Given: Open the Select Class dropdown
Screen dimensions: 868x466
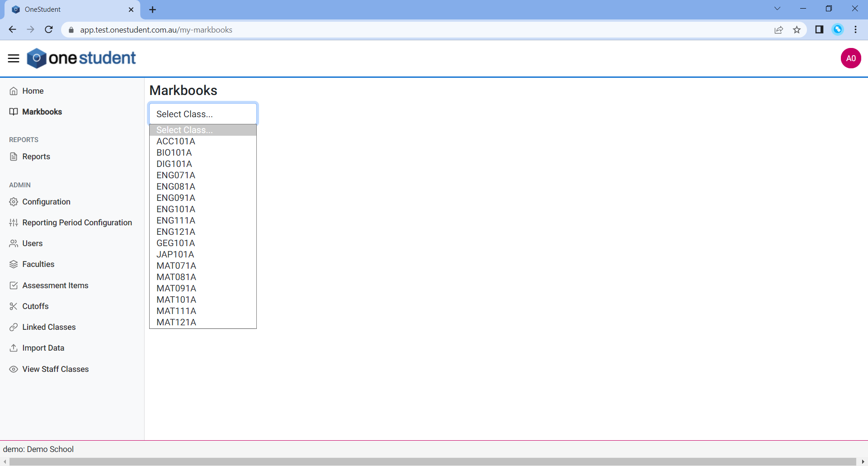Looking at the screenshot, I should pyautogui.click(x=203, y=114).
